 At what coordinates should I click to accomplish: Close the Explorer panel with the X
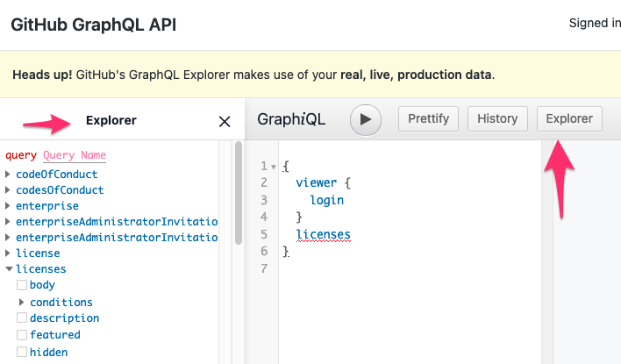225,122
